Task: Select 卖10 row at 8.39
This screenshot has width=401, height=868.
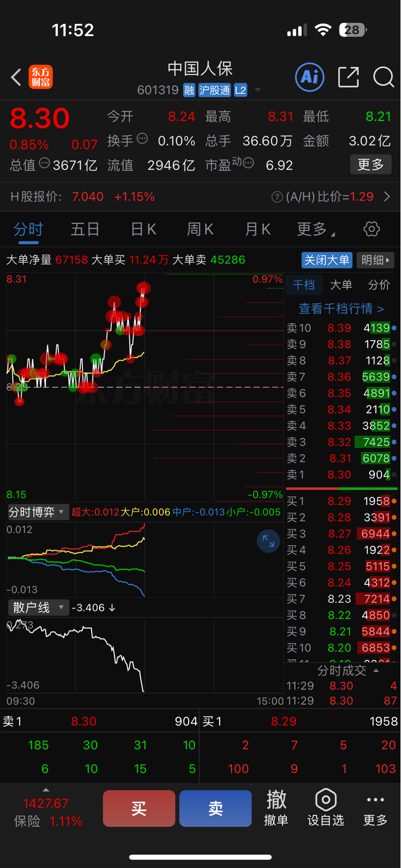Action: [x=342, y=328]
